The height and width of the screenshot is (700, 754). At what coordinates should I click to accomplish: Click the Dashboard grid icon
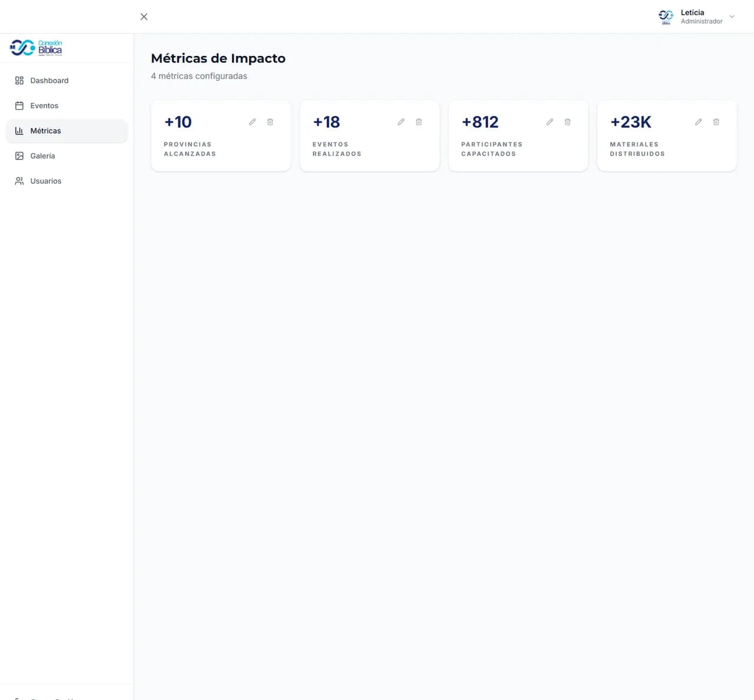click(19, 81)
